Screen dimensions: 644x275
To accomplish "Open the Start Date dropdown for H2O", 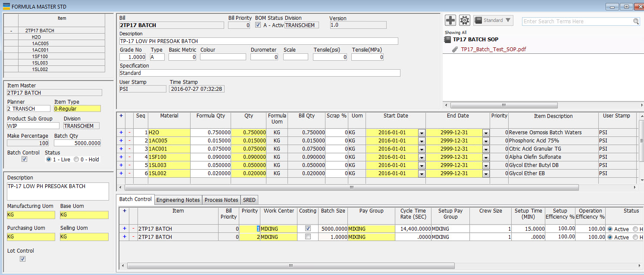I will 421,133.
